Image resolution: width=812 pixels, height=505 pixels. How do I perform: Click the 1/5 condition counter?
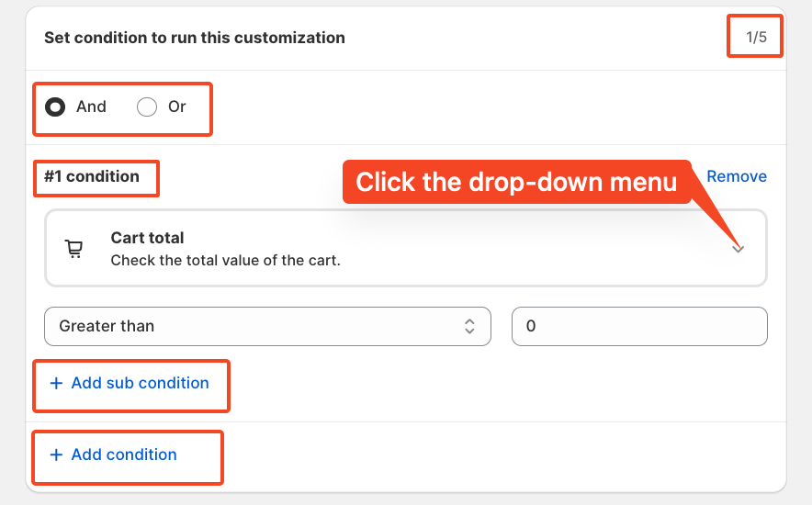(x=756, y=38)
